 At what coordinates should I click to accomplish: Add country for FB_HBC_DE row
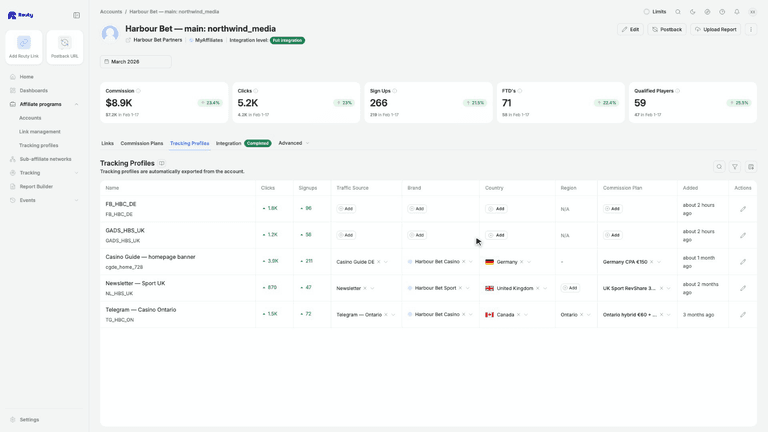(496, 209)
